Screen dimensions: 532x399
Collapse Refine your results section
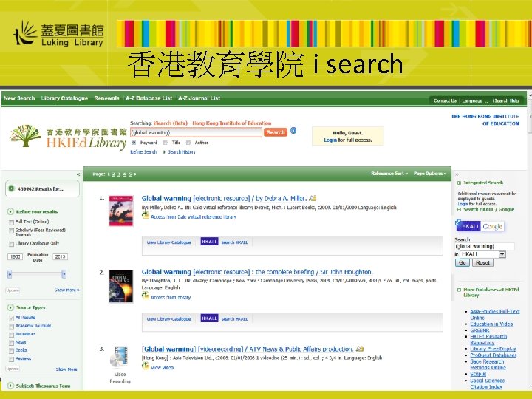tap(10, 211)
